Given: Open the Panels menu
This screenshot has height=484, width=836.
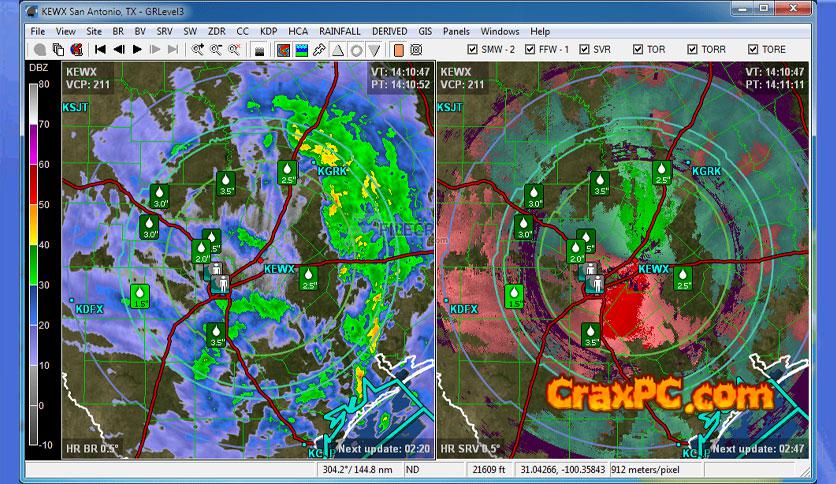Looking at the screenshot, I should (x=455, y=31).
